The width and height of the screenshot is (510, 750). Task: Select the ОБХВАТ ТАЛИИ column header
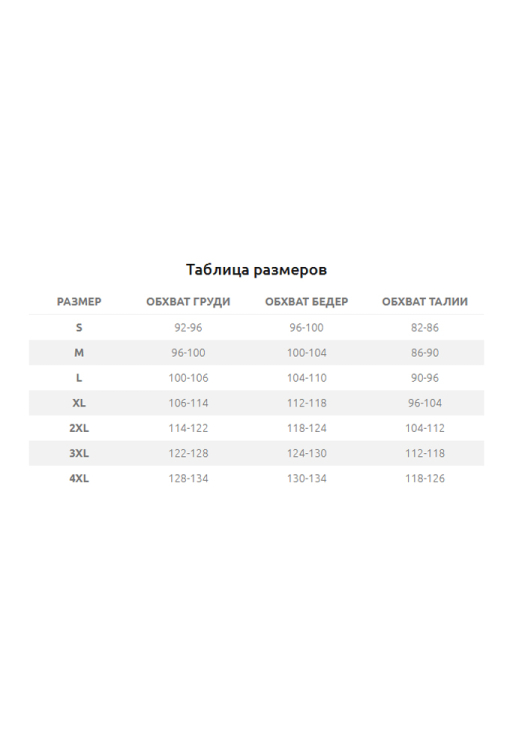tap(425, 302)
